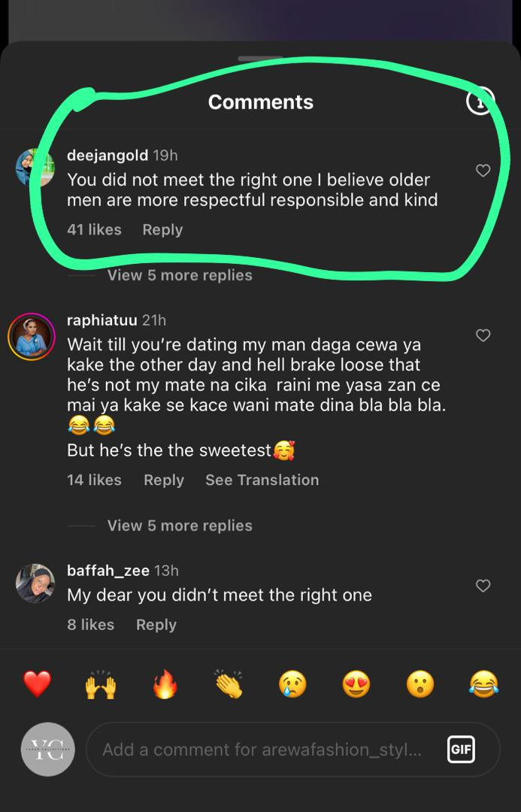Expand 5 more replies under raphiatuu

pos(180,526)
